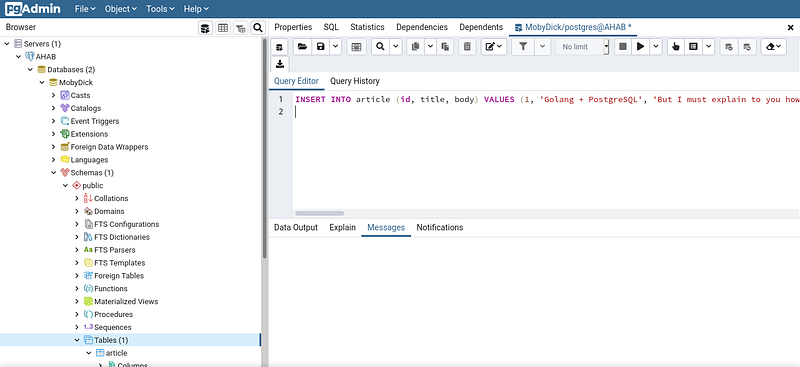
Task: Switch to the Data Output tab
Action: (x=295, y=228)
